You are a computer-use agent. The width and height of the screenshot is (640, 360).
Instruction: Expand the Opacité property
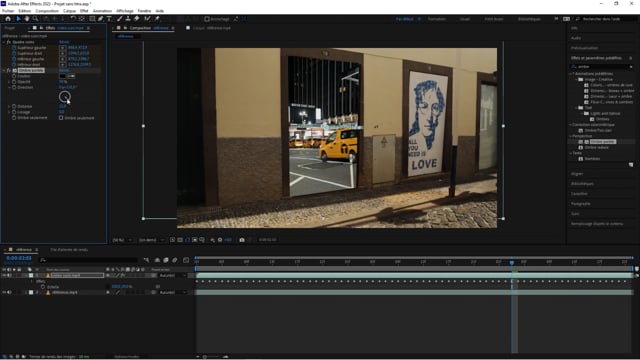9,82
